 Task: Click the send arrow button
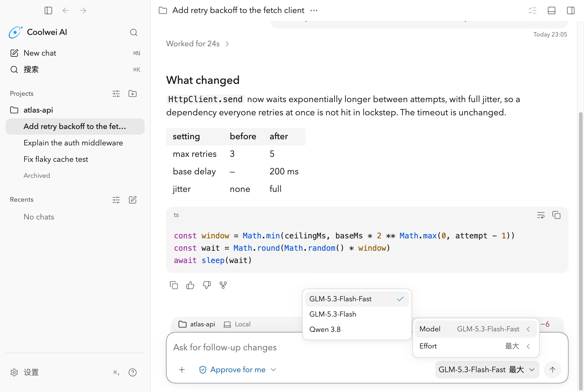pos(553,369)
